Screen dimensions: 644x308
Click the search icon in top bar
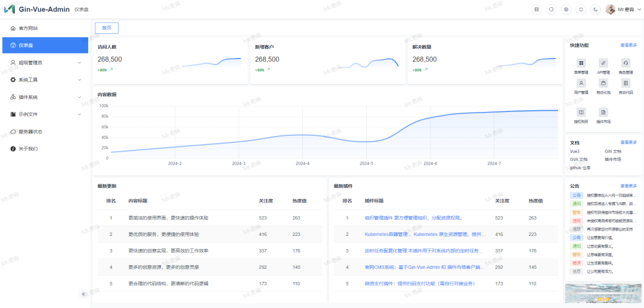tap(551, 10)
